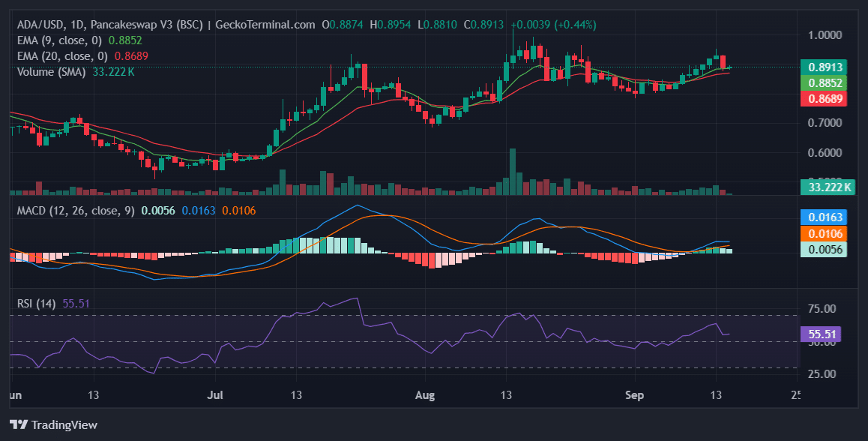Click the Jul label on time axis
This screenshot has height=441, width=868.
tap(215, 395)
